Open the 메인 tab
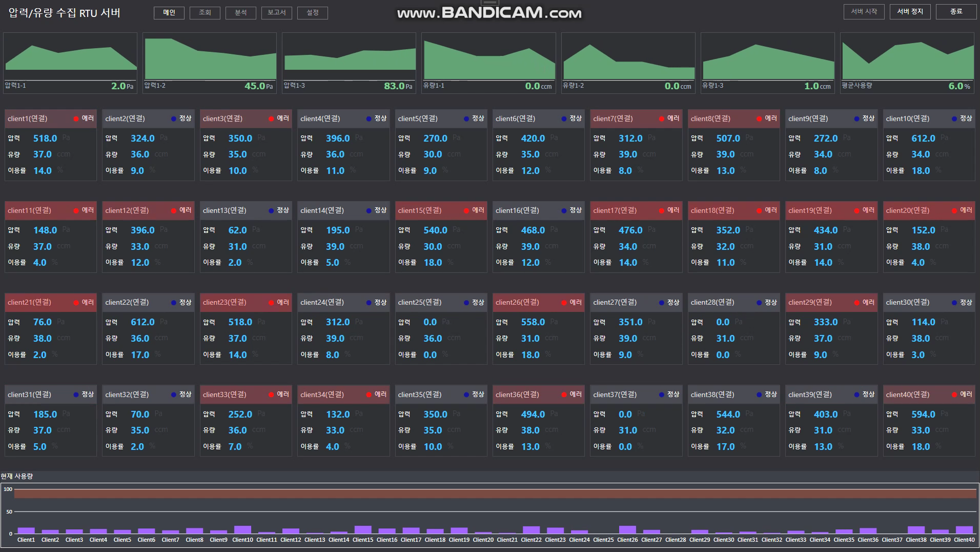This screenshot has height=552, width=980. pos(169,13)
